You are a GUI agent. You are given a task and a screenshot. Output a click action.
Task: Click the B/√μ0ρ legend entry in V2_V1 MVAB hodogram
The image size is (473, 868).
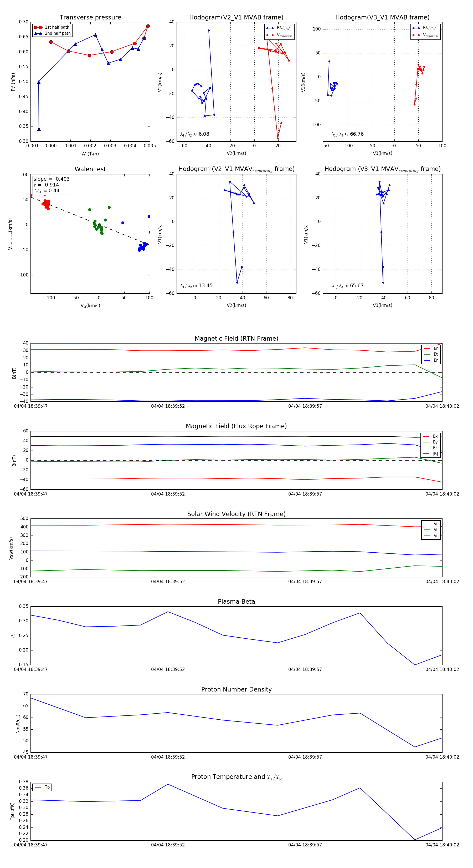[279, 28]
